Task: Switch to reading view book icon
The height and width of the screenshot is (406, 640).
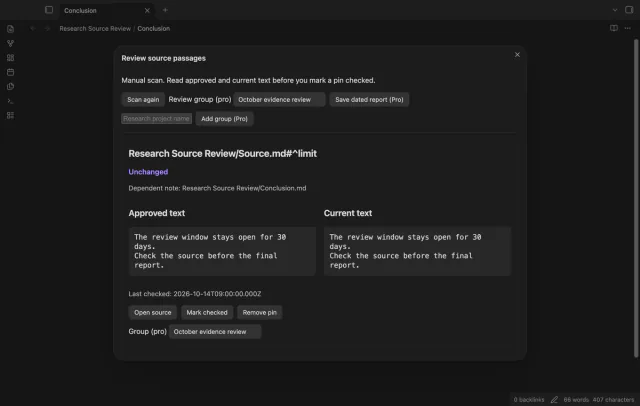Action: pos(614,28)
